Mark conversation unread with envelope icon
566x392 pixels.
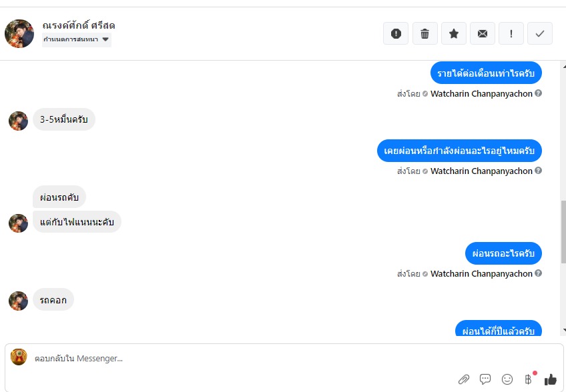click(483, 33)
